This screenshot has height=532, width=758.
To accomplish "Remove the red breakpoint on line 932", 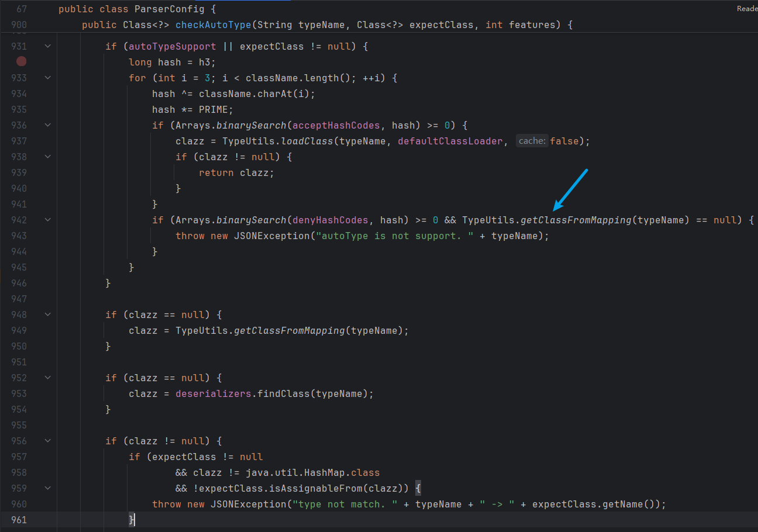I will [22, 61].
